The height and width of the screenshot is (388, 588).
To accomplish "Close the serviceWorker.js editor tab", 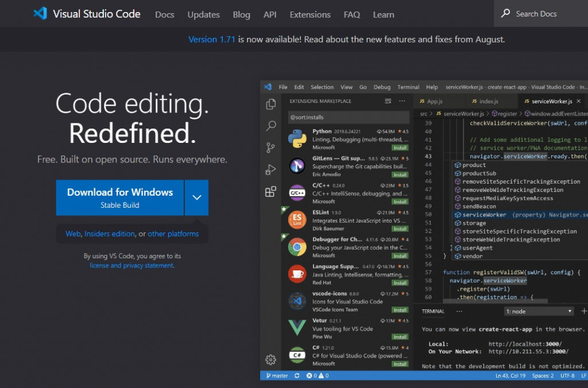I will pyautogui.click(x=579, y=101).
